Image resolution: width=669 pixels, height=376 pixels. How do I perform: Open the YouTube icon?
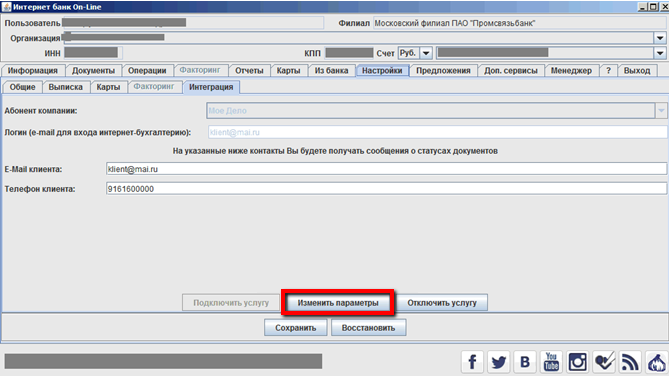tap(551, 362)
